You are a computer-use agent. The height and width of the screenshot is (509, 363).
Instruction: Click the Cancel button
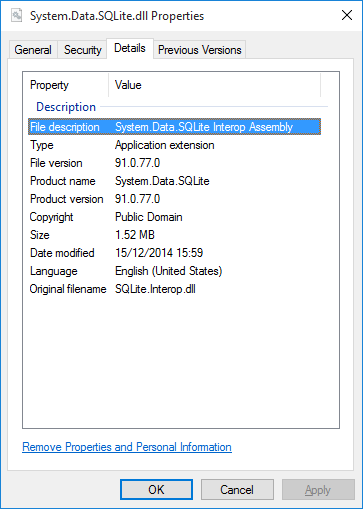click(237, 490)
